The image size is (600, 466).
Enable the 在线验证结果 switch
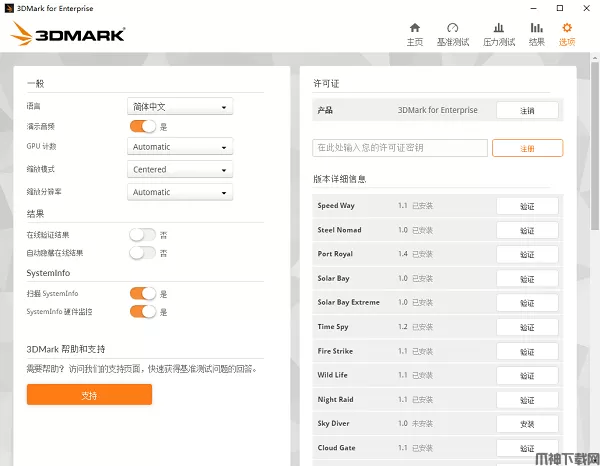[143, 235]
